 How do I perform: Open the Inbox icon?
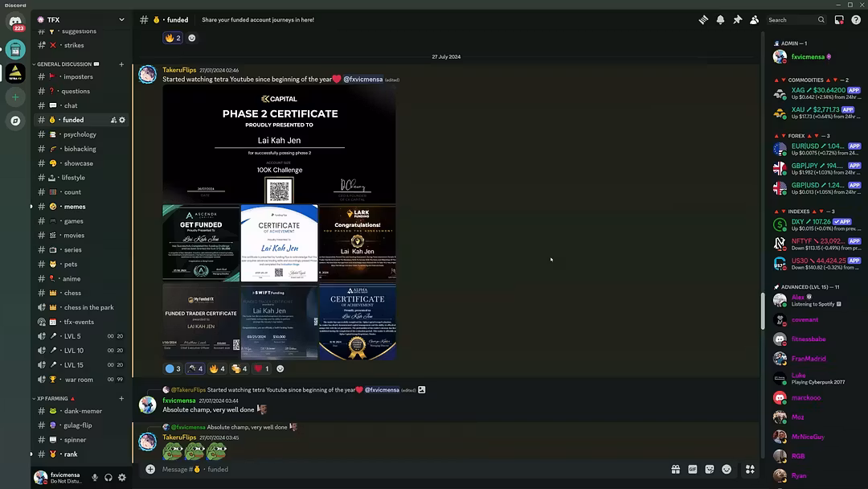coord(839,19)
